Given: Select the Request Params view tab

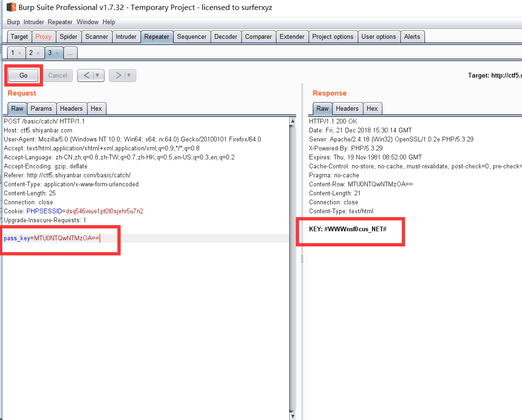Looking at the screenshot, I should click(x=41, y=108).
